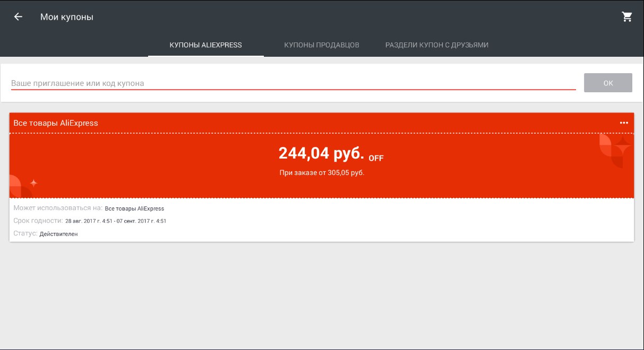The image size is (644, 350).
Task: Select the validity dates 28 авг. 2017 line
Action: tap(116, 221)
